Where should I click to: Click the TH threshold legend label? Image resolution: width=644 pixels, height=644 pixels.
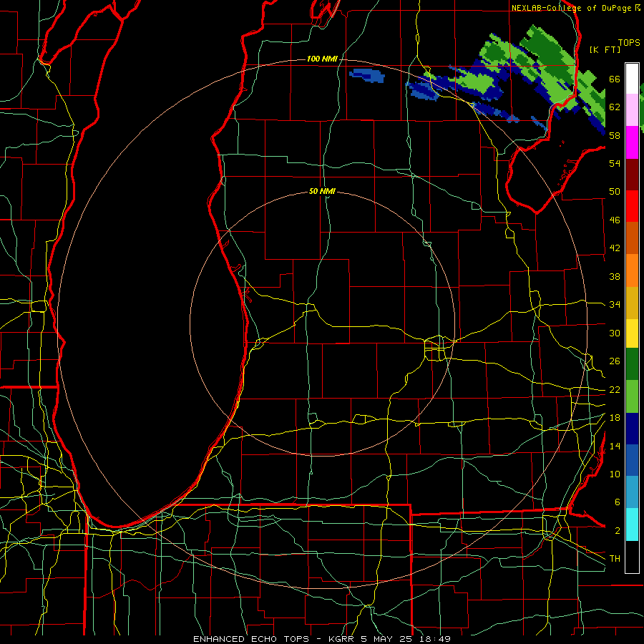[615, 559]
